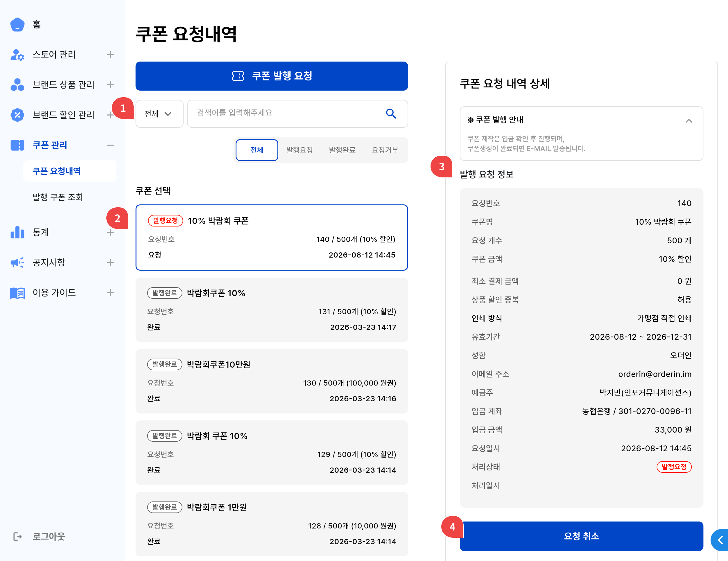This screenshot has height=561, width=728.
Task: Expand 이용 가이드 using its plus sign
Action: coord(110,293)
